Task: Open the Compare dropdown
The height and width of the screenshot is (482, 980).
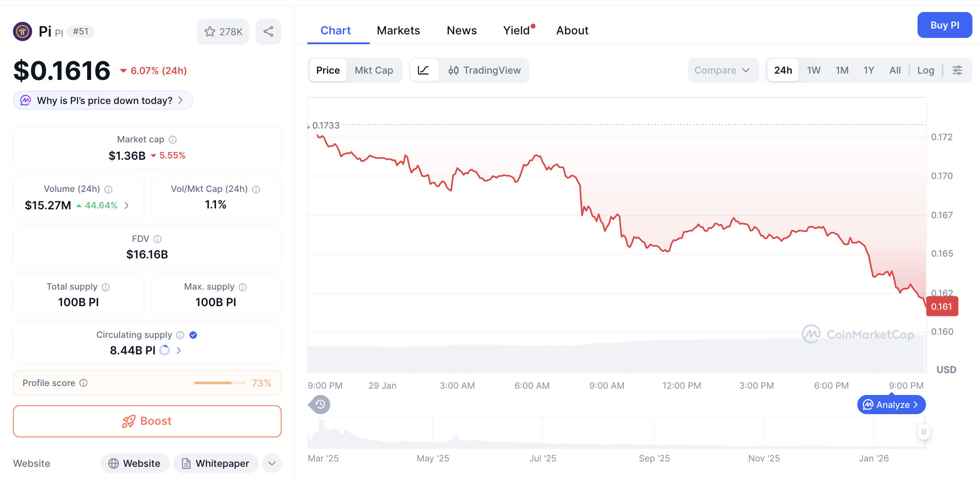Action: coord(723,70)
